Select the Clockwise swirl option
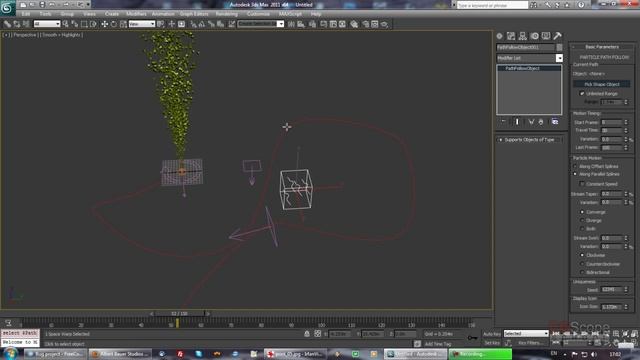 [x=582, y=255]
